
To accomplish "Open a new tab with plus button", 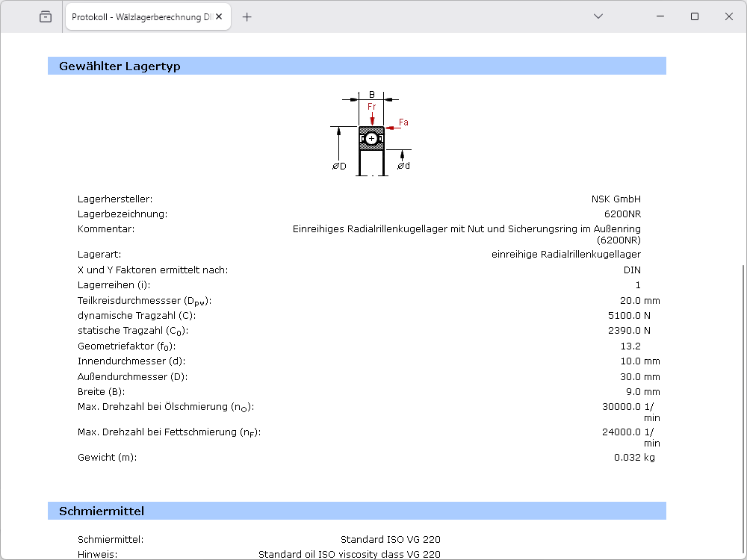I will [247, 16].
